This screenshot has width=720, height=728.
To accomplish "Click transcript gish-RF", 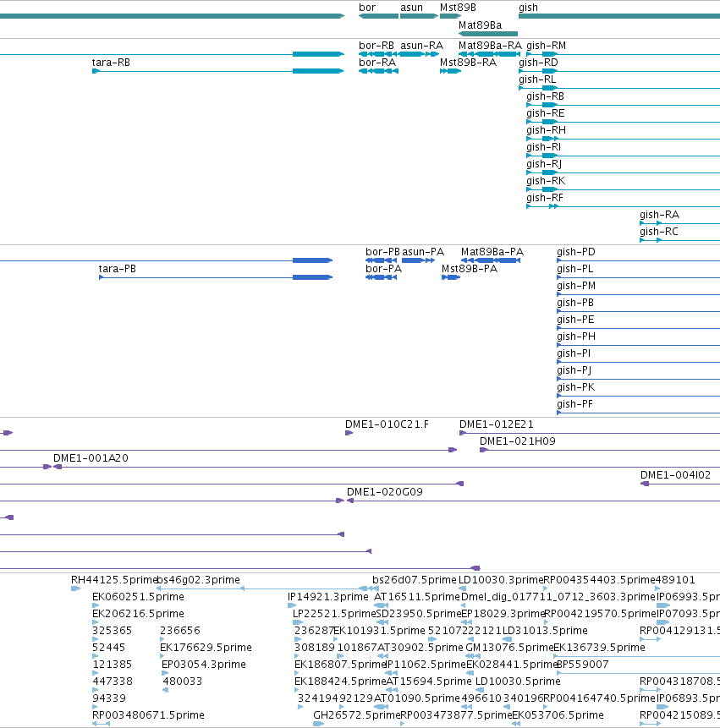I will (x=623, y=206).
